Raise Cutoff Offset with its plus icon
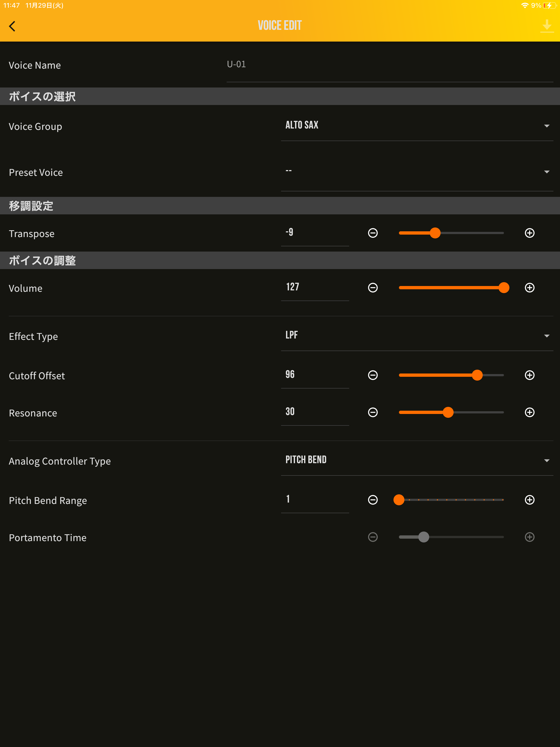560x747 pixels. click(x=529, y=375)
